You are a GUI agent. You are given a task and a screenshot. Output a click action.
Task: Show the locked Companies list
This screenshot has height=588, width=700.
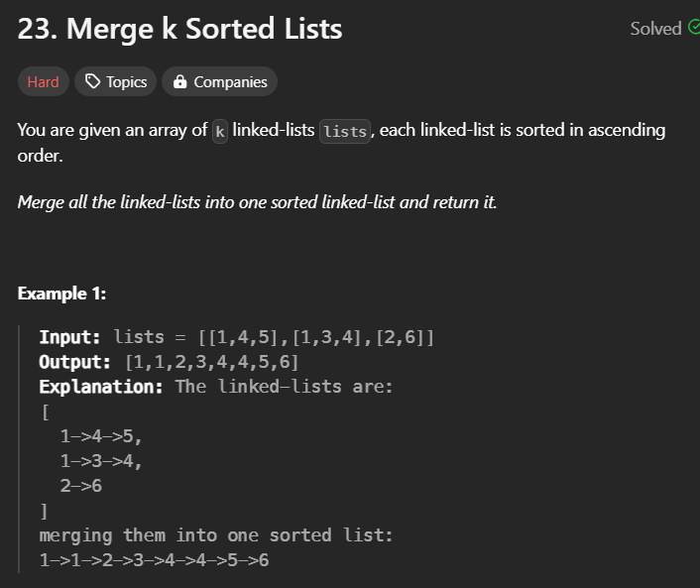219,82
